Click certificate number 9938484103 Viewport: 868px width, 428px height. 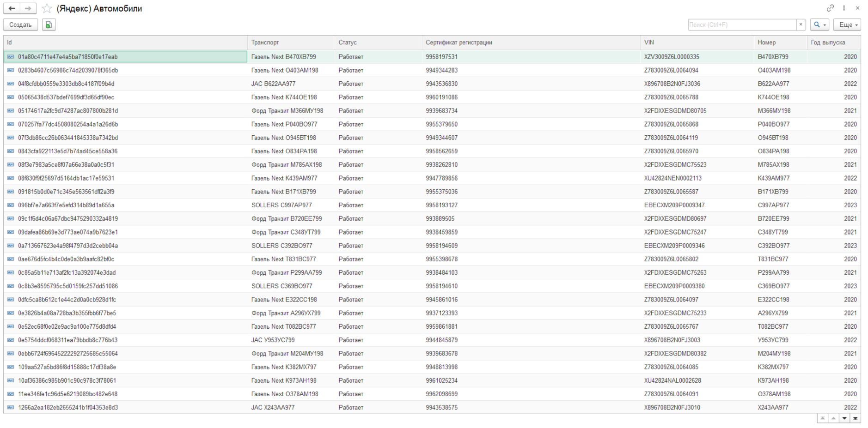(x=442, y=273)
